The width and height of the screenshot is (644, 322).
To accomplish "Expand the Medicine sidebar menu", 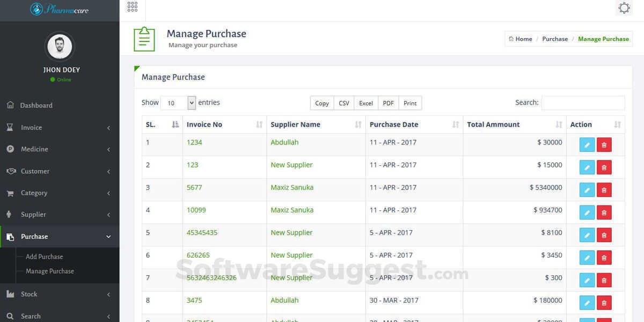I will coord(59,149).
